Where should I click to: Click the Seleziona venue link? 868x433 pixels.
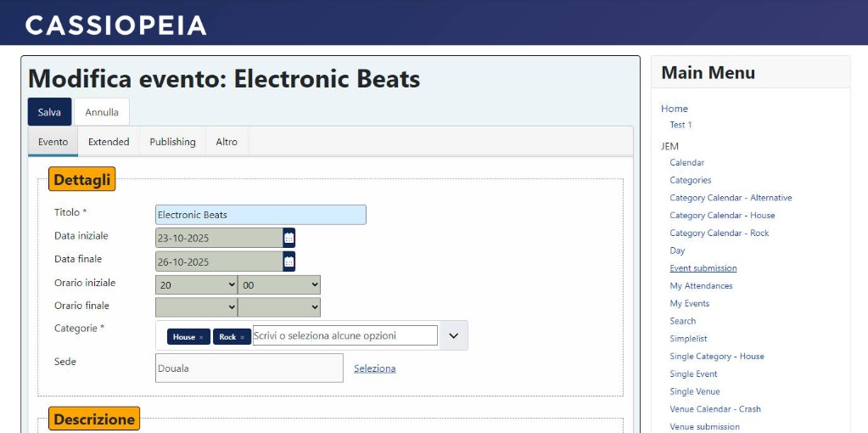point(374,368)
